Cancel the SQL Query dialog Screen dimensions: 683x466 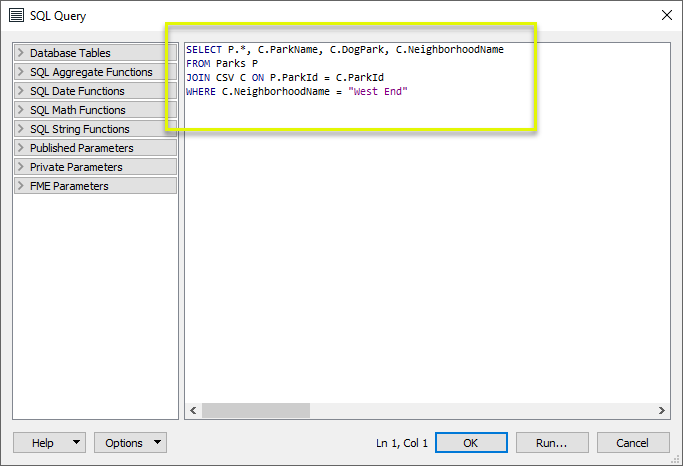coord(632,443)
